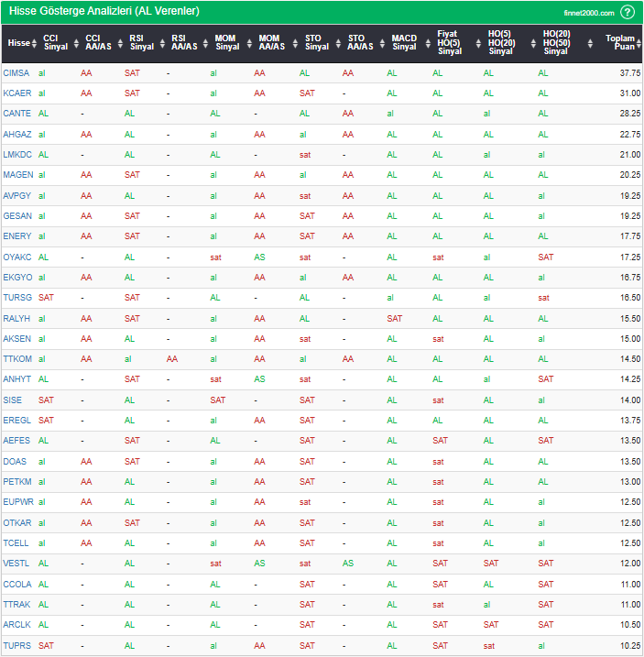Click the STO Sinyal column header

[x=316, y=43]
